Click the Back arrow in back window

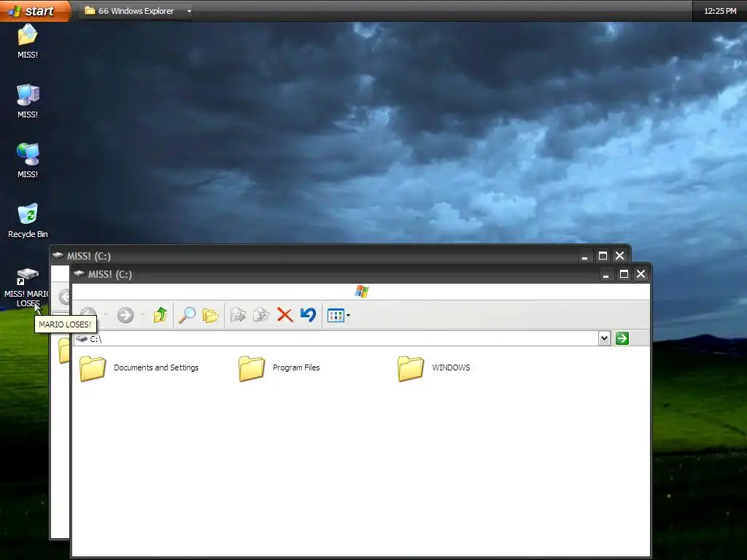(64, 297)
